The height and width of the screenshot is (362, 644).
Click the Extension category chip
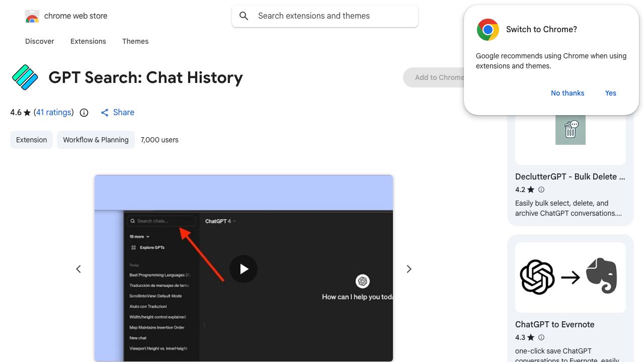[x=31, y=140]
